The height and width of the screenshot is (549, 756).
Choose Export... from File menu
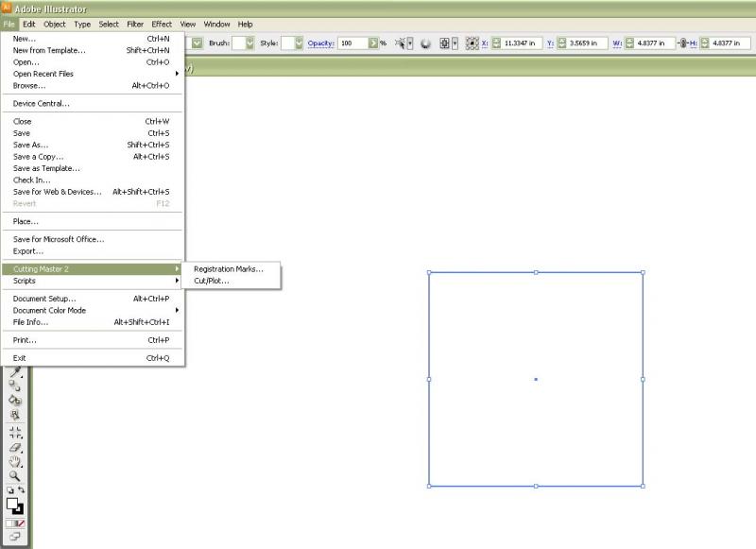coord(92,251)
